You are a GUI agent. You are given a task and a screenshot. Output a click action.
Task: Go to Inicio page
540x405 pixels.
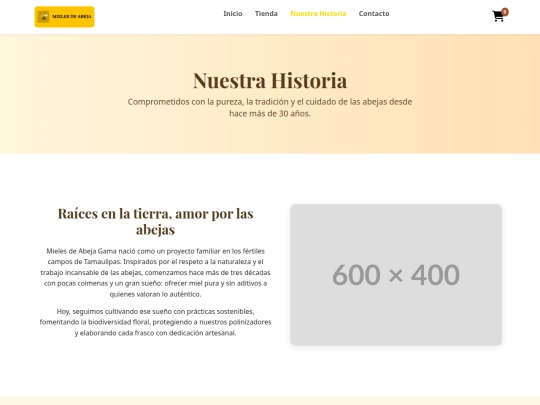(233, 14)
